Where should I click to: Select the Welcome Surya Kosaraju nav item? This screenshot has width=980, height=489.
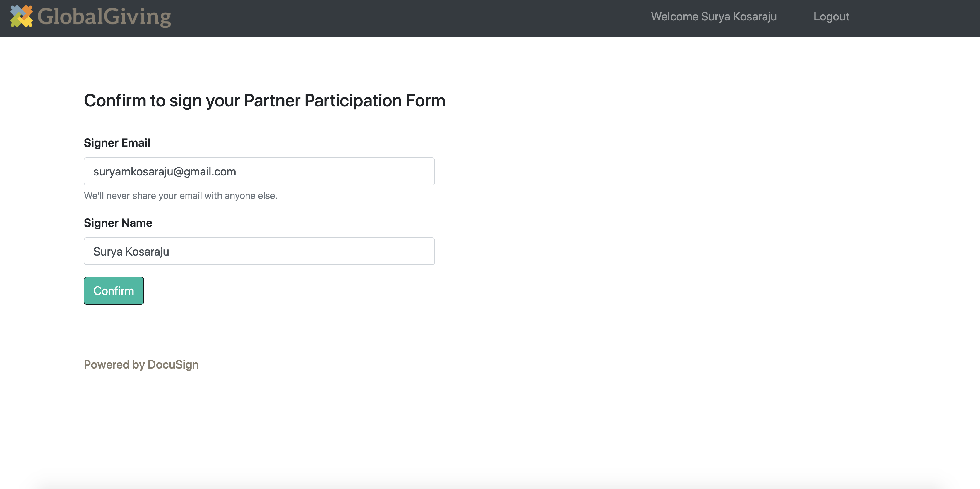click(713, 17)
